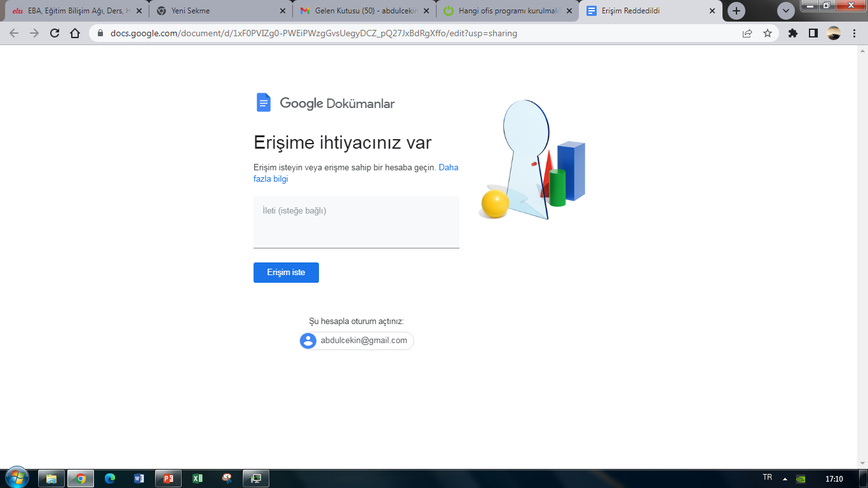The image size is (868, 488).
Task: Open the Chrome profile avatar
Action: point(834,34)
